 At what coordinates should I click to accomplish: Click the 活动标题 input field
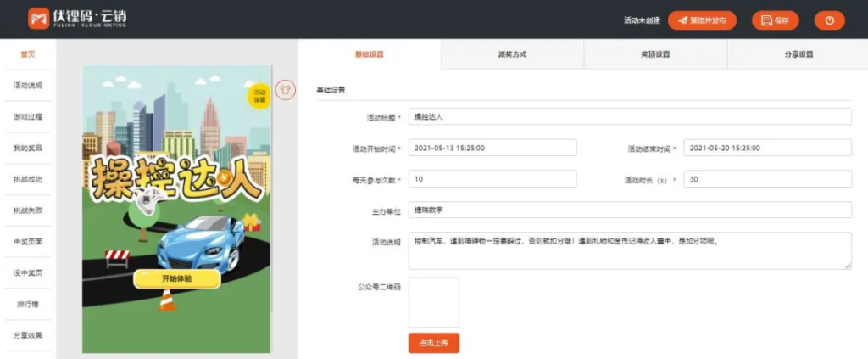point(629,116)
